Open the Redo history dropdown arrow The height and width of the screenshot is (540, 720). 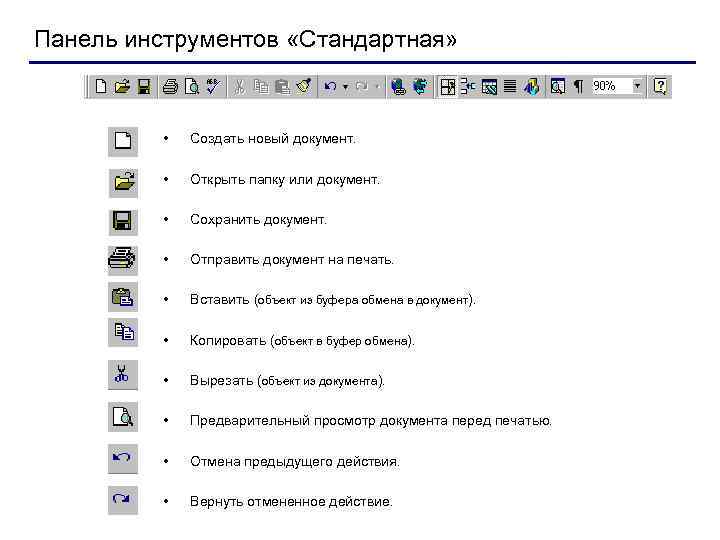coord(377,86)
